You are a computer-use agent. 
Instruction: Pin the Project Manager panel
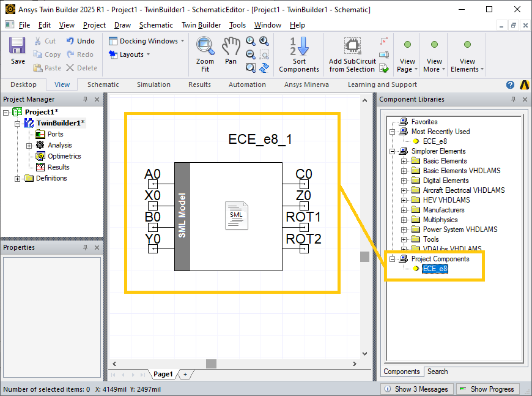pyautogui.click(x=85, y=99)
